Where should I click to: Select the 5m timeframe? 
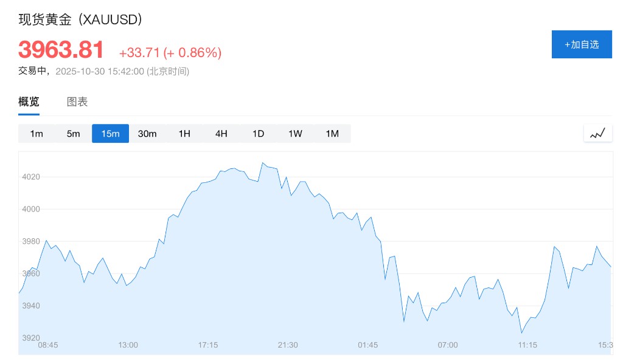pyautogui.click(x=74, y=134)
